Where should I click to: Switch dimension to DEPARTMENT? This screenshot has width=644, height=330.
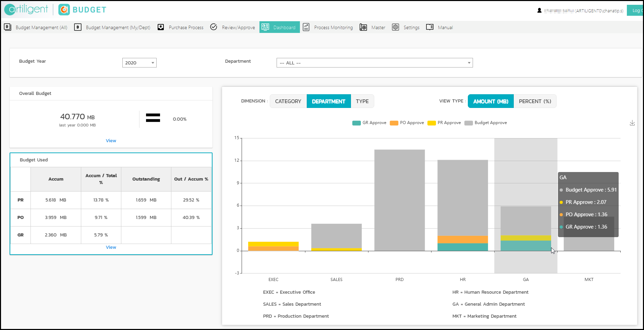329,101
